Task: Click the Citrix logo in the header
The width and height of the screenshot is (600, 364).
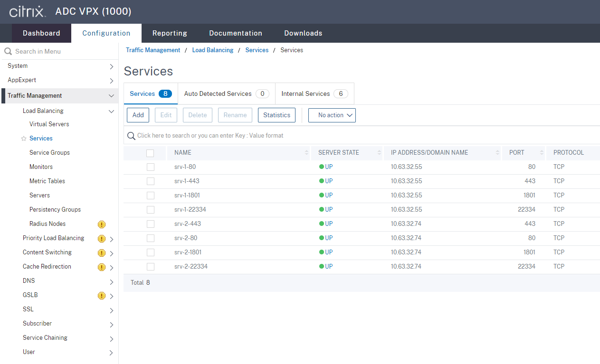Action: coord(27,11)
